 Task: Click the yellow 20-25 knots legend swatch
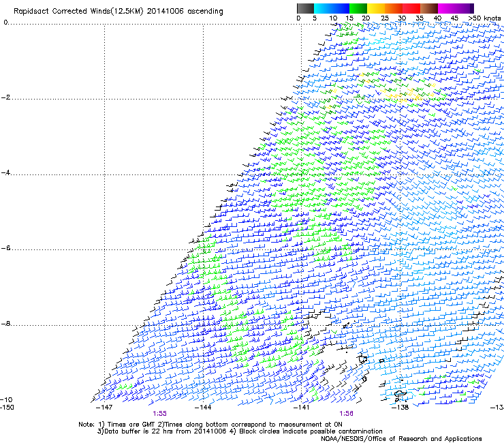tap(376, 8)
